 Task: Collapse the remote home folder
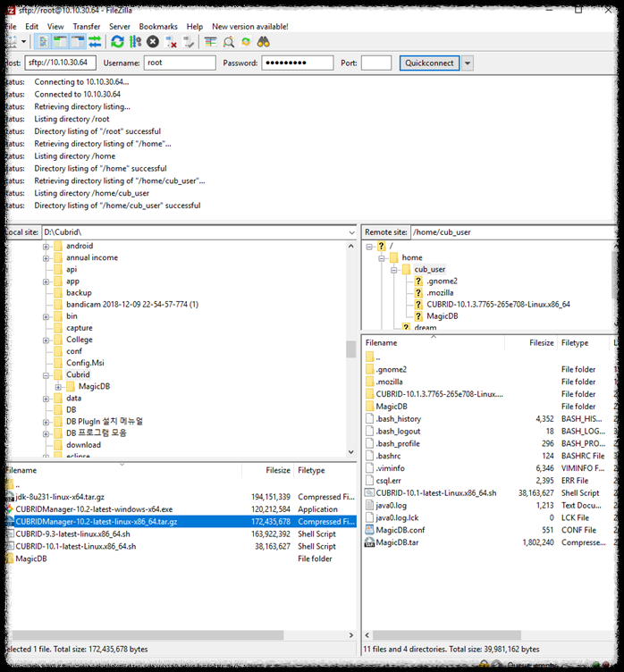pos(381,258)
